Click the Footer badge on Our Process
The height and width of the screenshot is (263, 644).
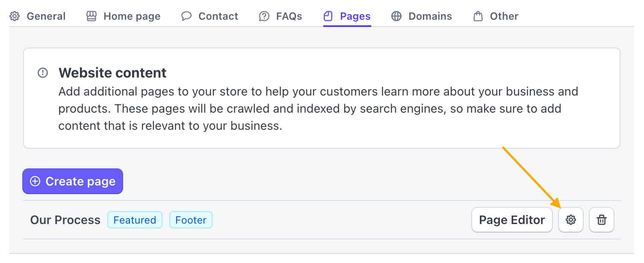[x=191, y=220]
